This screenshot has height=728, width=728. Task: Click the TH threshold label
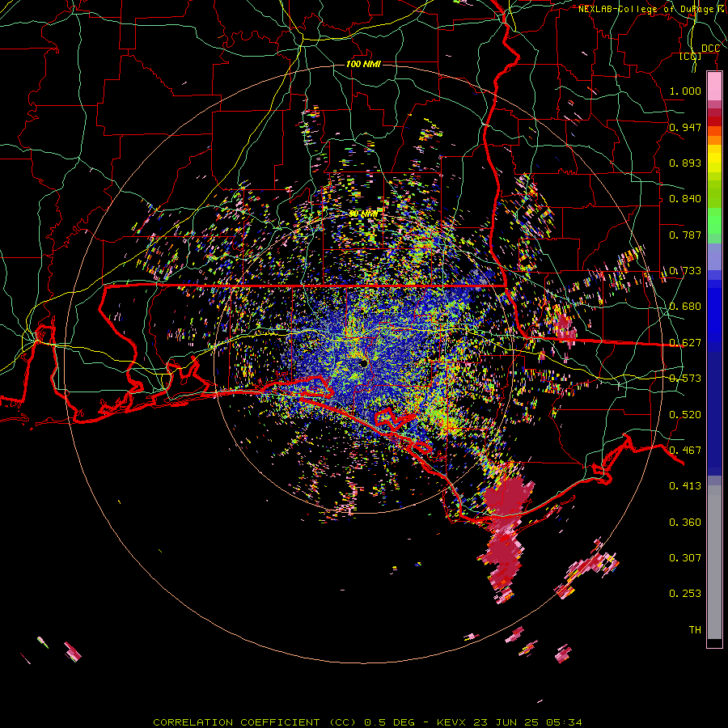[x=695, y=630]
